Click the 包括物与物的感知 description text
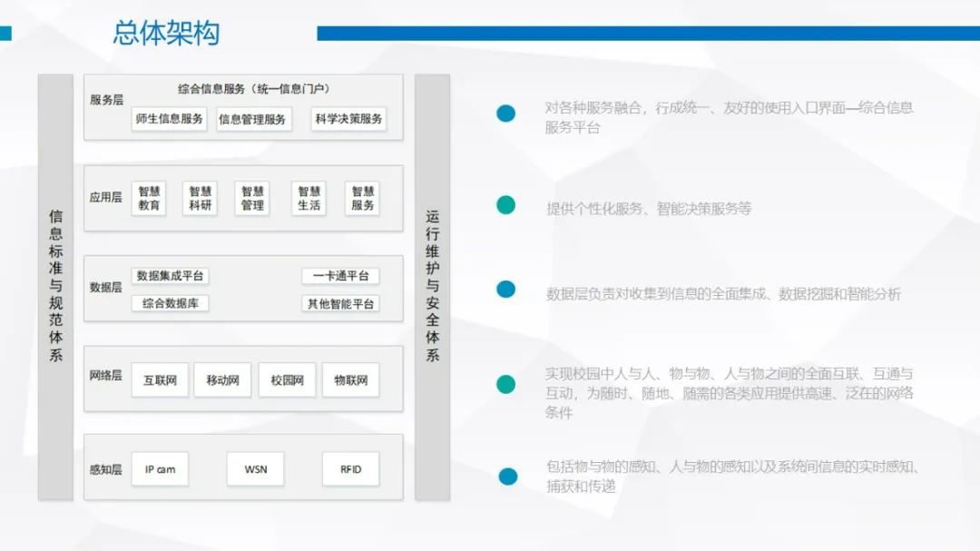This screenshot has width=980, height=551. pyautogui.click(x=732, y=476)
